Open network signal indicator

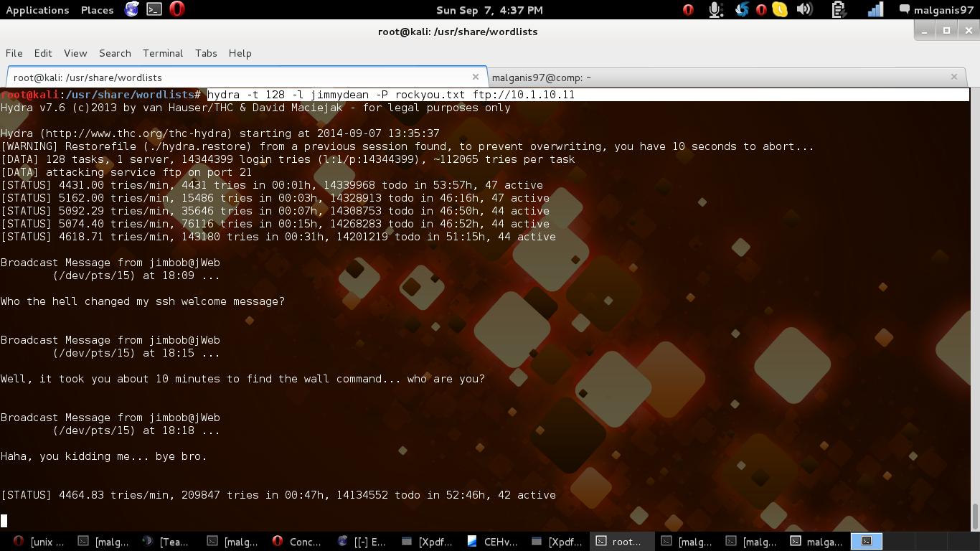click(x=875, y=9)
